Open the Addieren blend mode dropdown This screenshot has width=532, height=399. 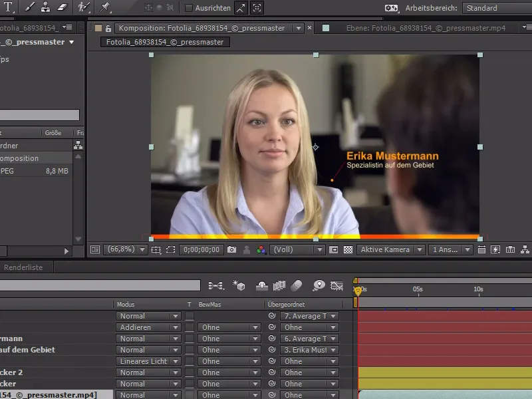click(x=148, y=327)
